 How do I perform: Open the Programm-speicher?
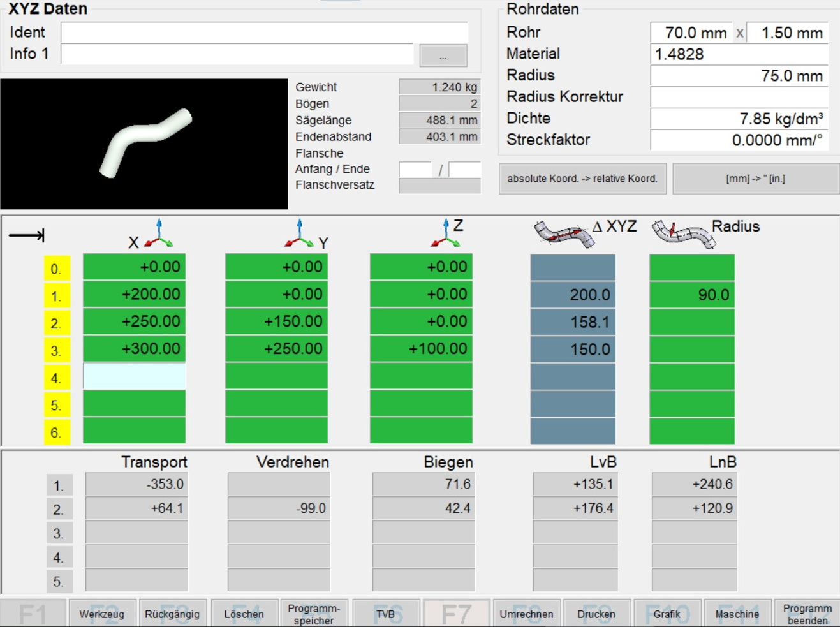(314, 614)
